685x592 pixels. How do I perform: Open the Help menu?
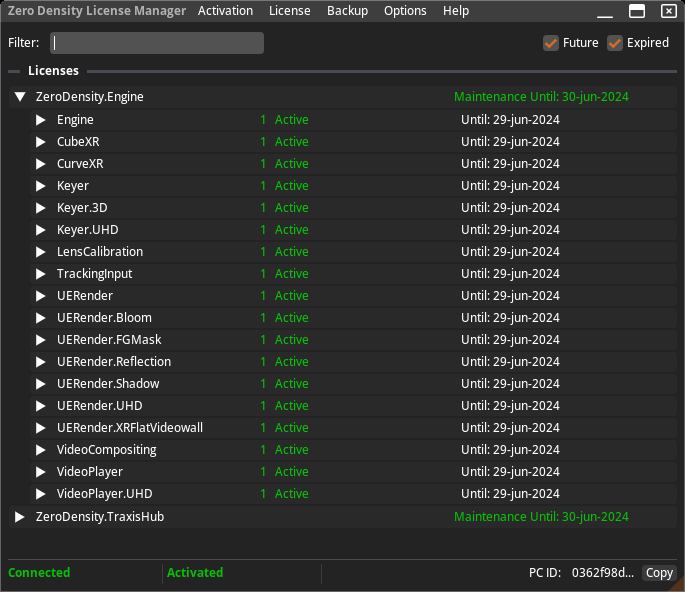pos(456,11)
